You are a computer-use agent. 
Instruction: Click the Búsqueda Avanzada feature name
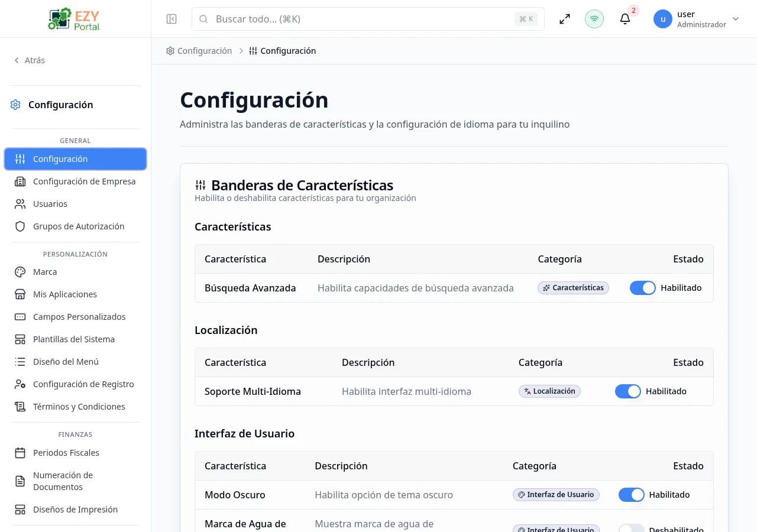pyautogui.click(x=250, y=288)
